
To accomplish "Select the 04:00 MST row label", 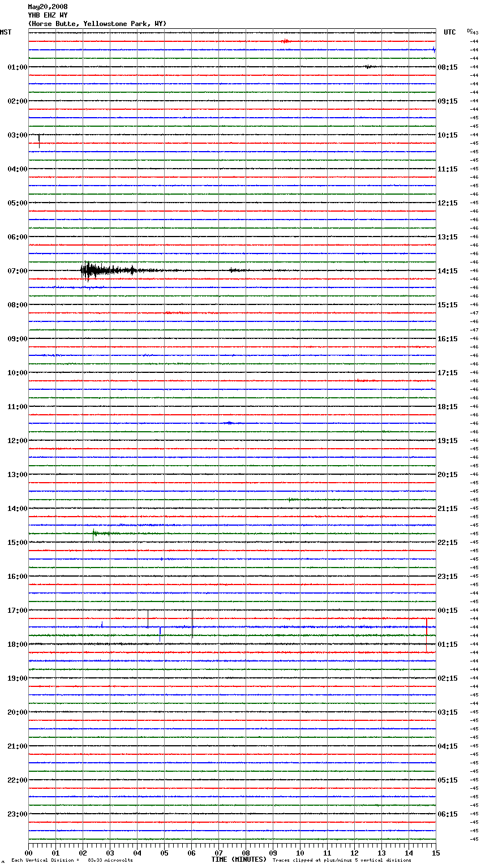I will coord(17,169).
